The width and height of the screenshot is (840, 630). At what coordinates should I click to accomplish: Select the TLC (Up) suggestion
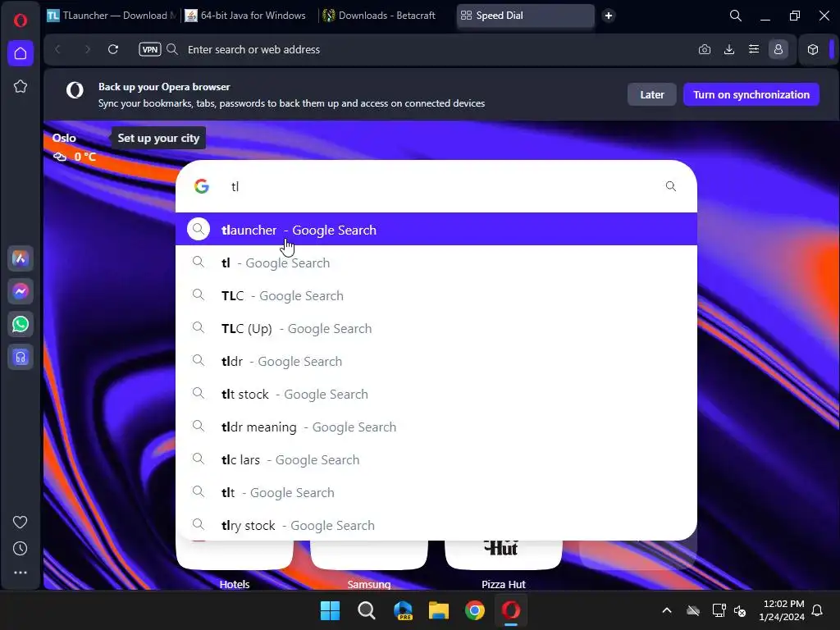pos(436,328)
